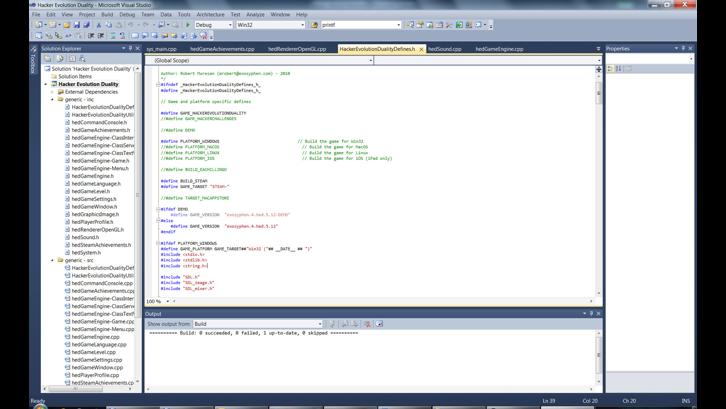
Task: Click the Open File folder icon
Action: pos(67,25)
